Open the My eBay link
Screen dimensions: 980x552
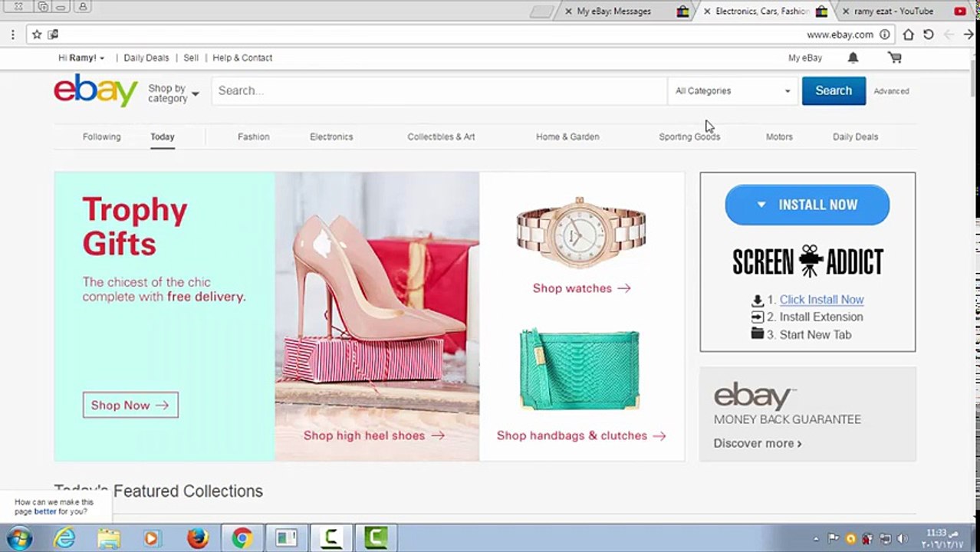tap(805, 58)
